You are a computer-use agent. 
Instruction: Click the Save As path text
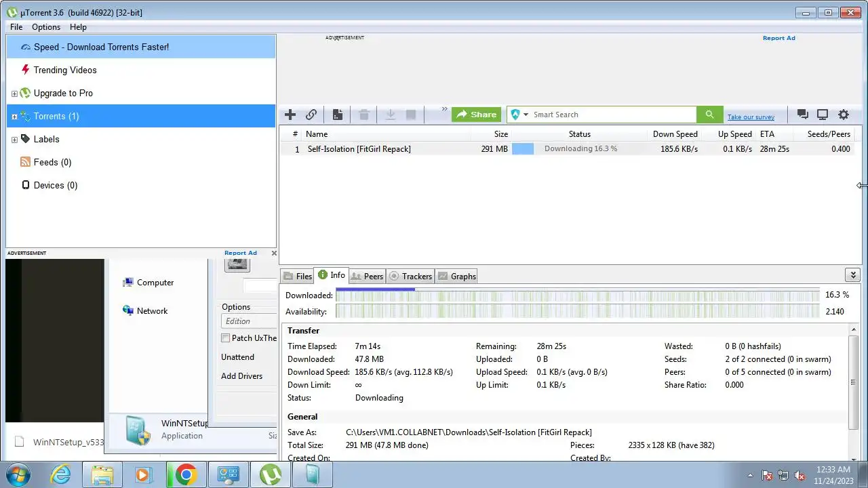click(x=469, y=432)
